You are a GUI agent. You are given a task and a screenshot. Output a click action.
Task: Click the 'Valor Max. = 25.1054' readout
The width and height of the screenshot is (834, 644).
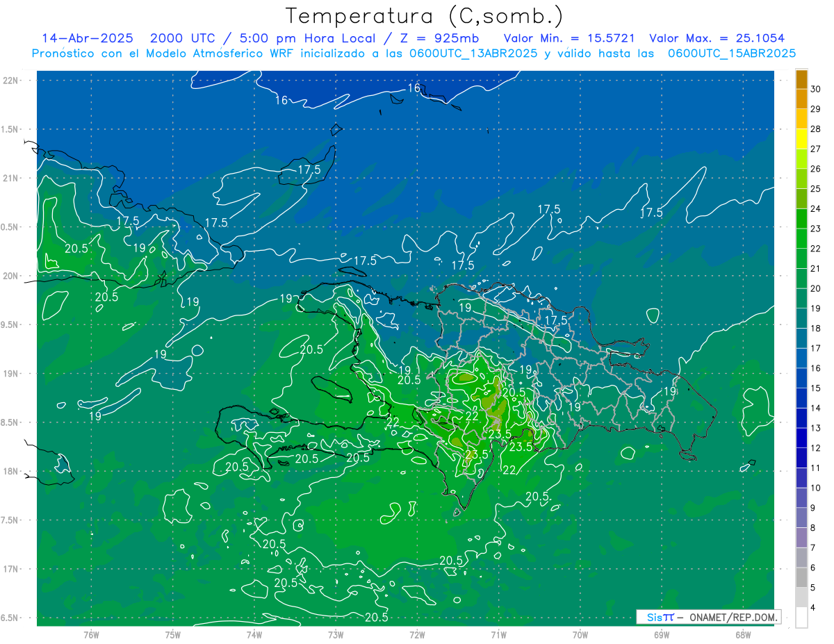pyautogui.click(x=717, y=38)
